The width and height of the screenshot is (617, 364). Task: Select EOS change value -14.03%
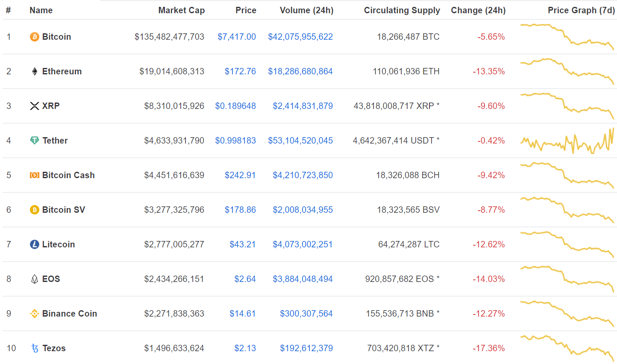point(489,279)
